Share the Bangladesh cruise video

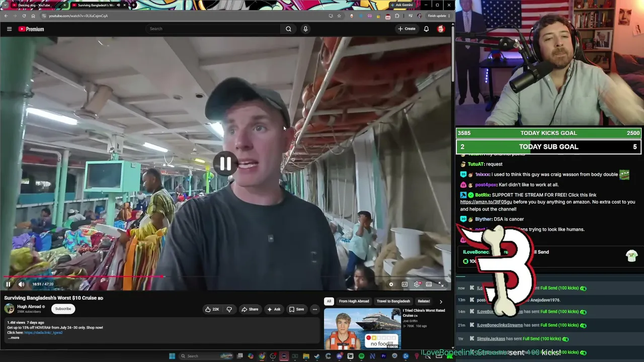point(250,309)
